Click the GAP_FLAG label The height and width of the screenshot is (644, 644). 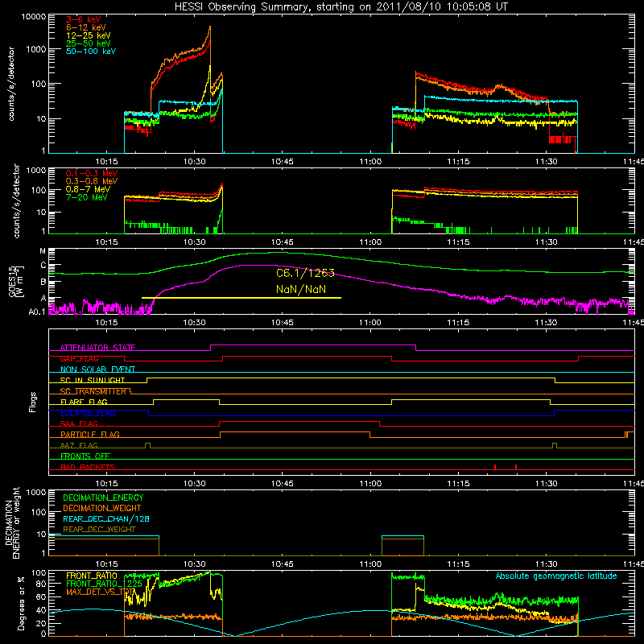pyautogui.click(x=80, y=358)
